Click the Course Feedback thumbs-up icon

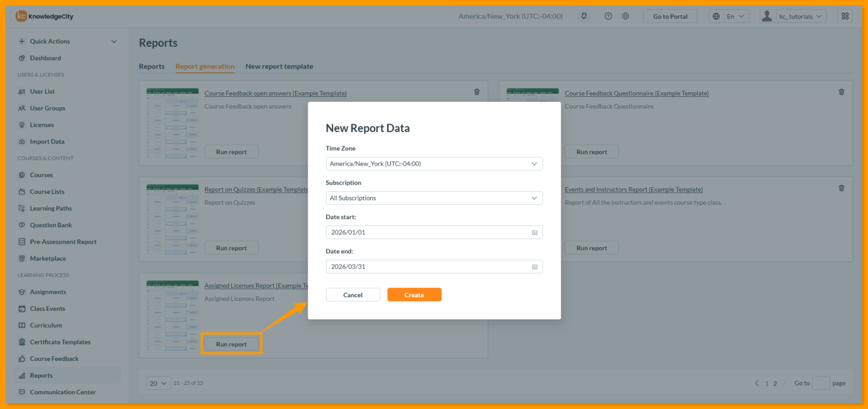(x=22, y=359)
